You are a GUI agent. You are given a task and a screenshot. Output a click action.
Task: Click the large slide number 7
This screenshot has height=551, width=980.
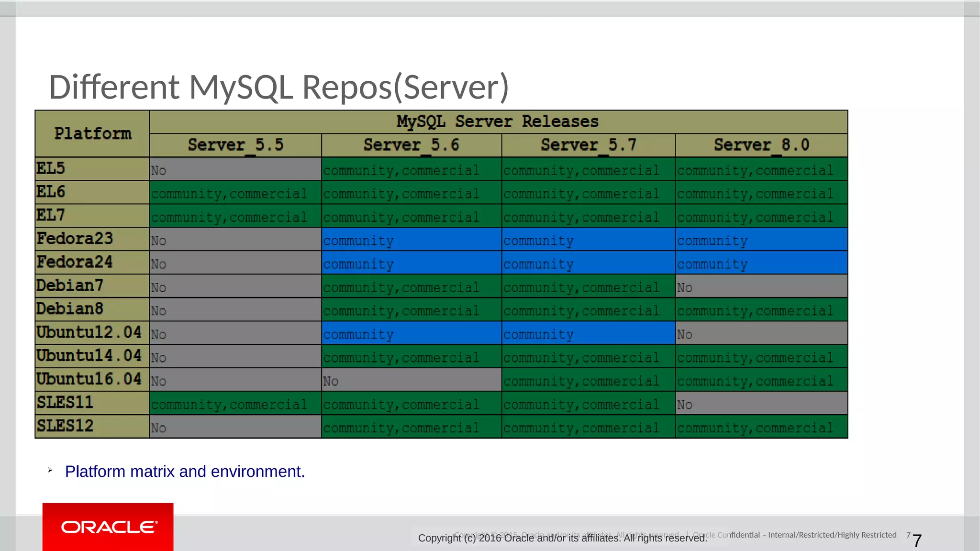click(917, 541)
